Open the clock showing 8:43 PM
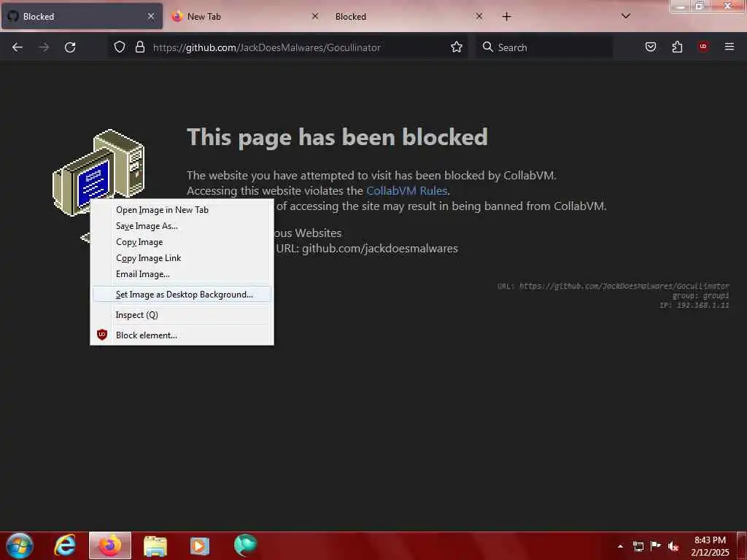 710,546
